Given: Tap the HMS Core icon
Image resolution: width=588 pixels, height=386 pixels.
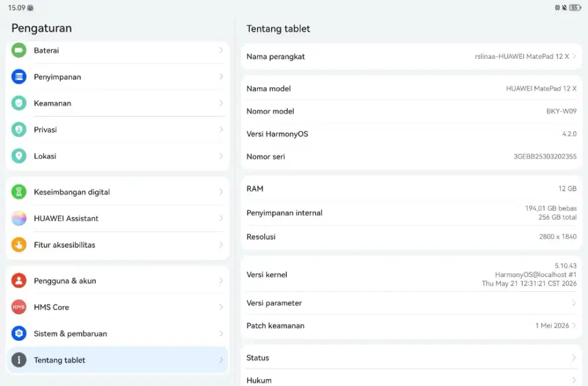Looking at the screenshot, I should point(19,307).
